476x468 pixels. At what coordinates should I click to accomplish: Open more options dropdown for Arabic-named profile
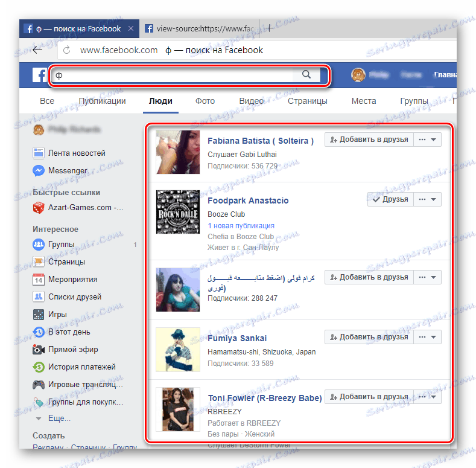point(427,277)
